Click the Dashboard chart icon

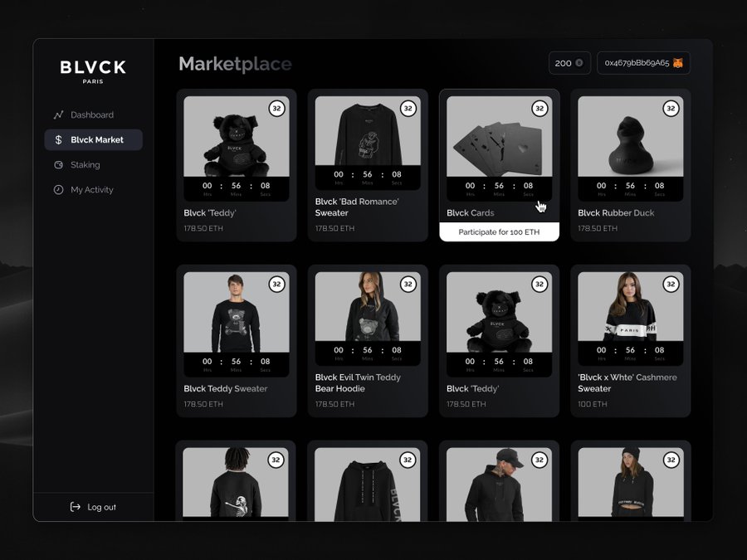click(x=59, y=114)
